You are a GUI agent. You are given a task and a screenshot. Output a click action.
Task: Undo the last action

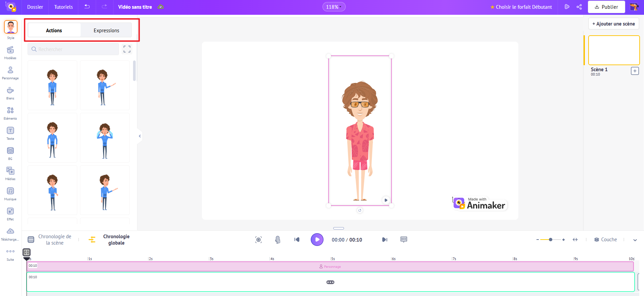[87, 7]
